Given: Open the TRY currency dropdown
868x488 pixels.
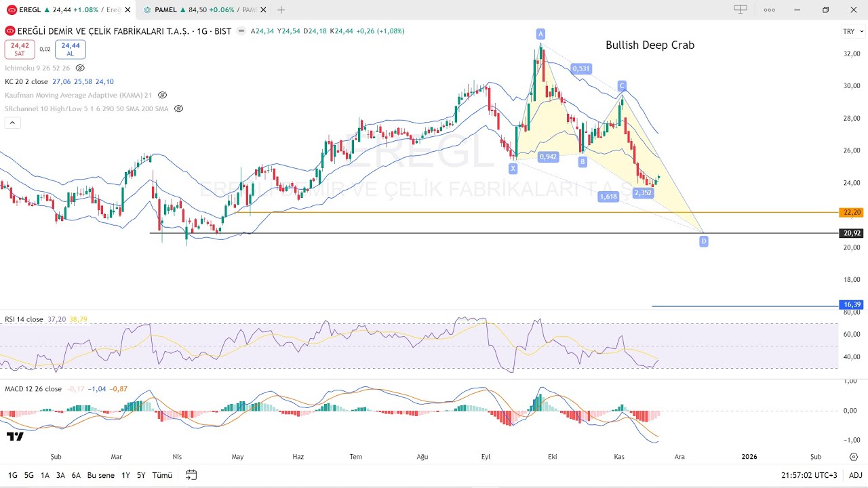Looking at the screenshot, I should click(x=853, y=31).
